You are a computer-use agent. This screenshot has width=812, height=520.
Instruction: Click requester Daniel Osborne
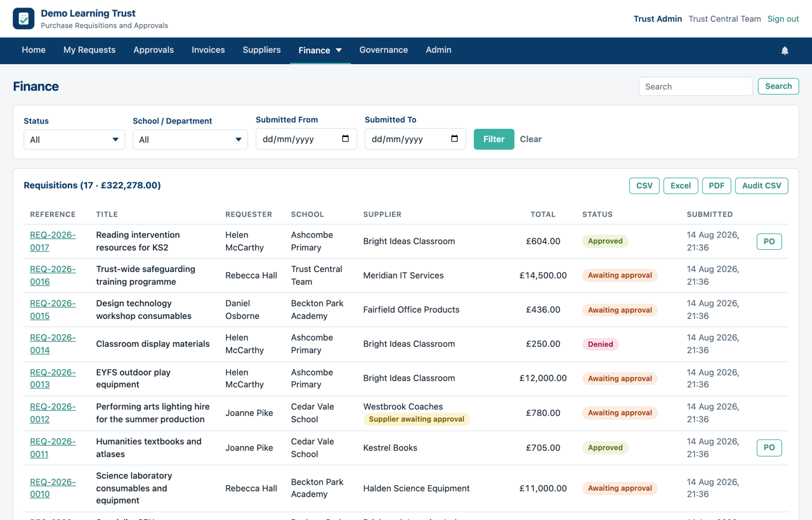(x=242, y=309)
